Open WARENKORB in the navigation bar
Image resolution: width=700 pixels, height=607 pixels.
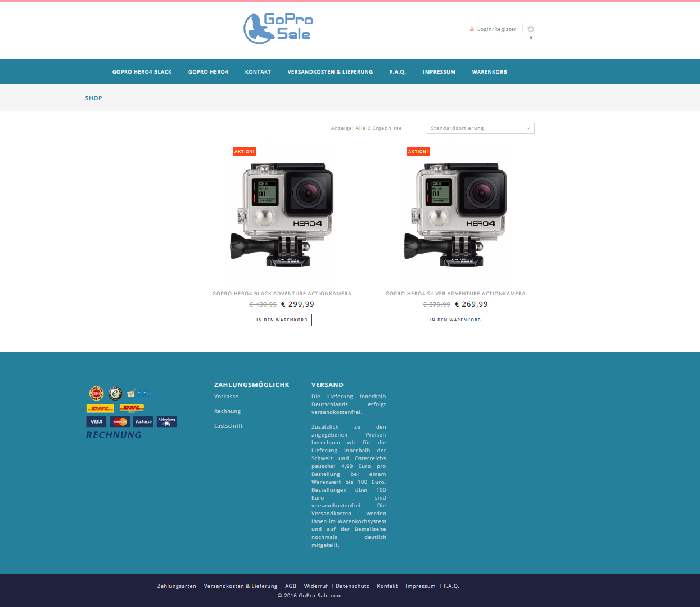490,72
